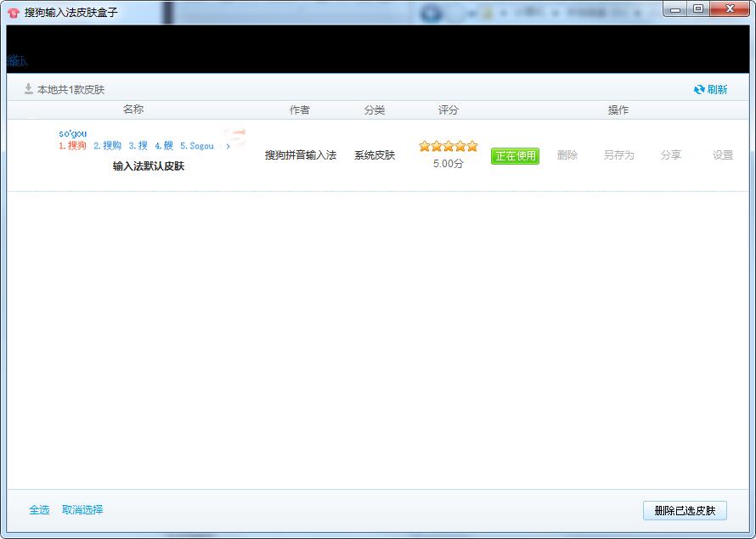The height and width of the screenshot is (539, 756).
Task: Expand the skin preview with the arrow
Action: point(228,145)
